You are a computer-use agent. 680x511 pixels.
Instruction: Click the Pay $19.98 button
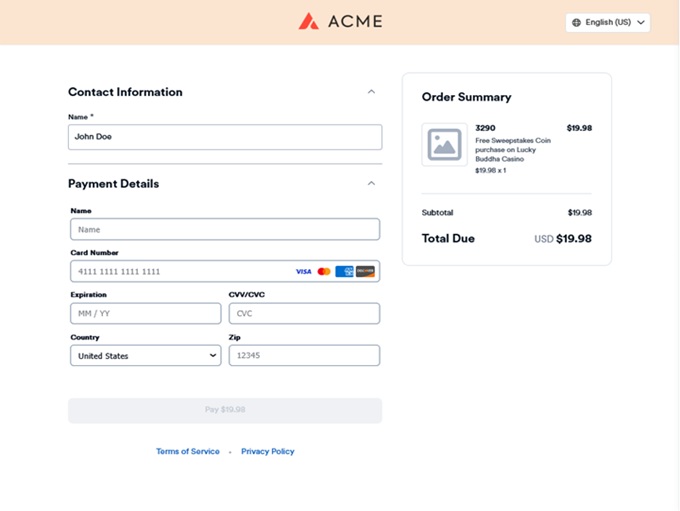(225, 410)
